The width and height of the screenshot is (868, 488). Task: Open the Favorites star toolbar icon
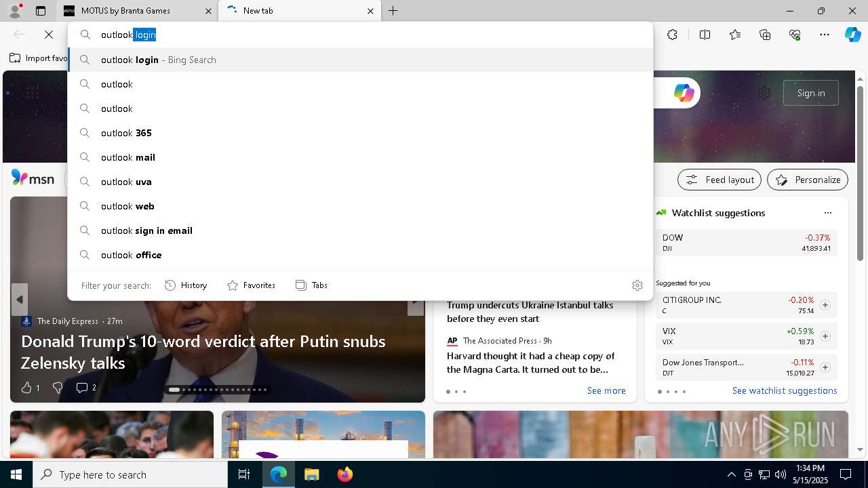point(735,35)
